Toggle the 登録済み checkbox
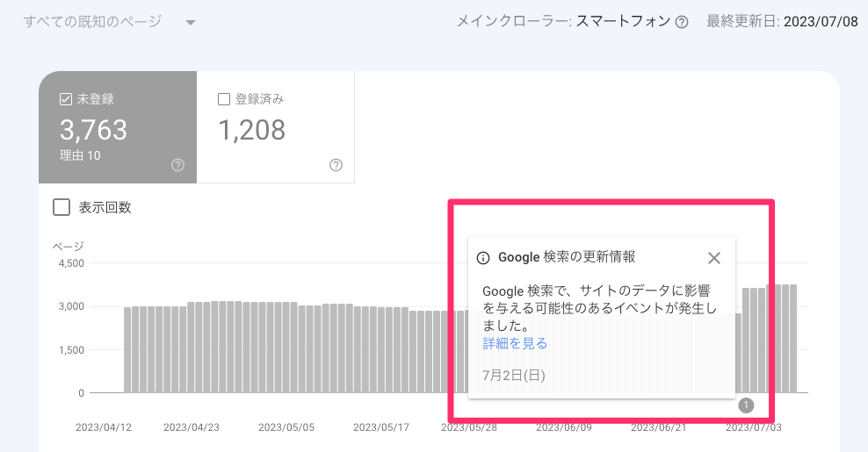This screenshot has width=868, height=452. pyautogui.click(x=224, y=99)
